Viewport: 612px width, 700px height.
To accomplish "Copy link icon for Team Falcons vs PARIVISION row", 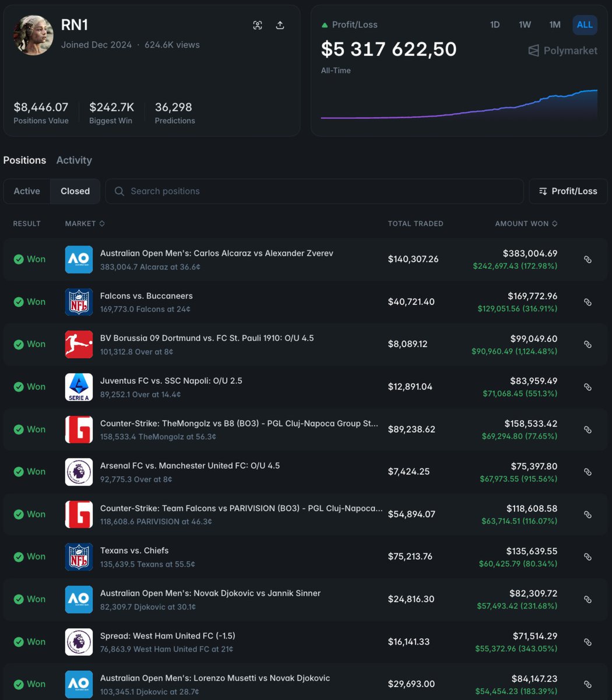I will click(x=588, y=514).
